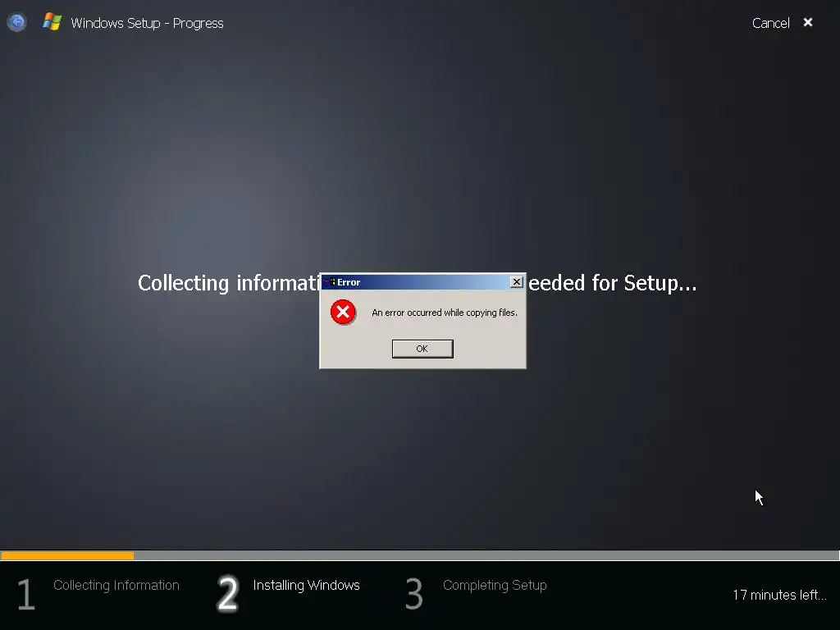This screenshot has height=630, width=840.
Task: Select step 2 Installing Windows
Action: 306,585
